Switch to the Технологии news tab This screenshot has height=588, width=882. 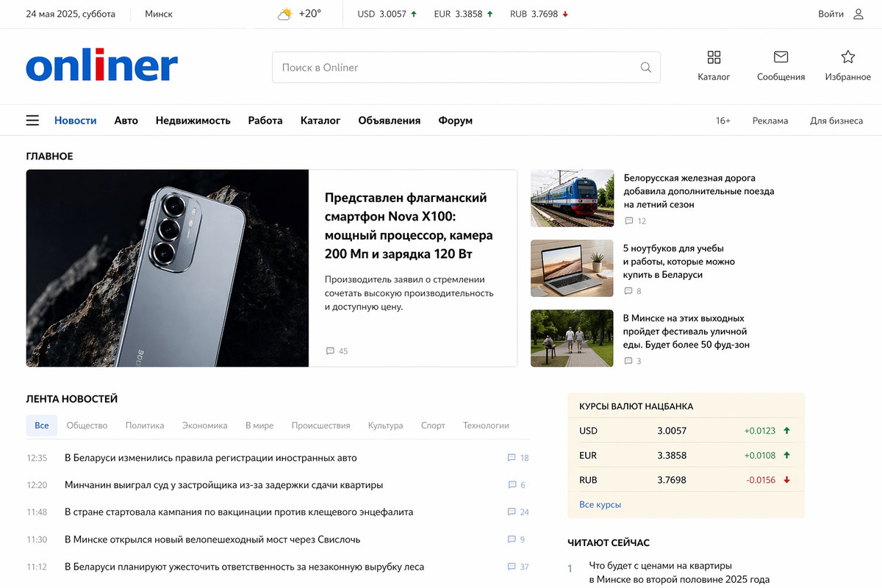tap(486, 426)
